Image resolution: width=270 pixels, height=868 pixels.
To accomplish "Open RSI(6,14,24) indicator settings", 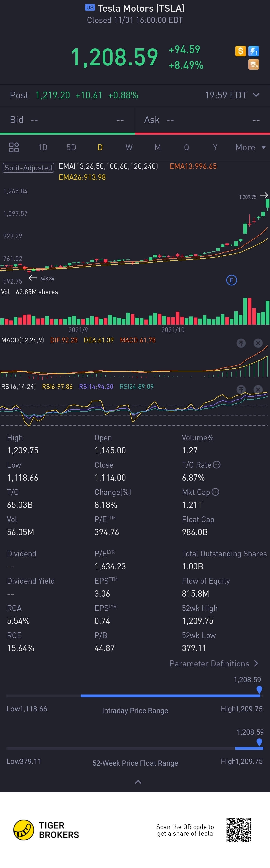I will click(x=18, y=386).
